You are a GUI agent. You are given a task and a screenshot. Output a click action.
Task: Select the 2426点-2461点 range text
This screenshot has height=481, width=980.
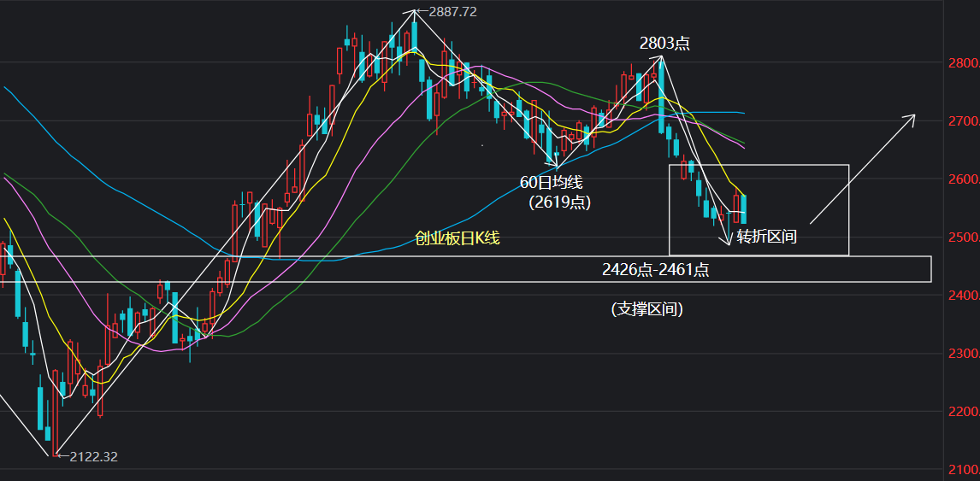[656, 269]
